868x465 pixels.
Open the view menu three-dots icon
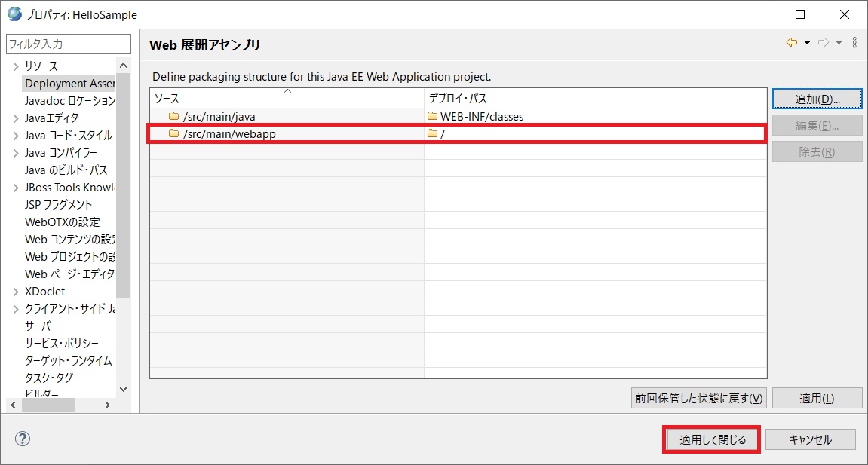coord(854,42)
